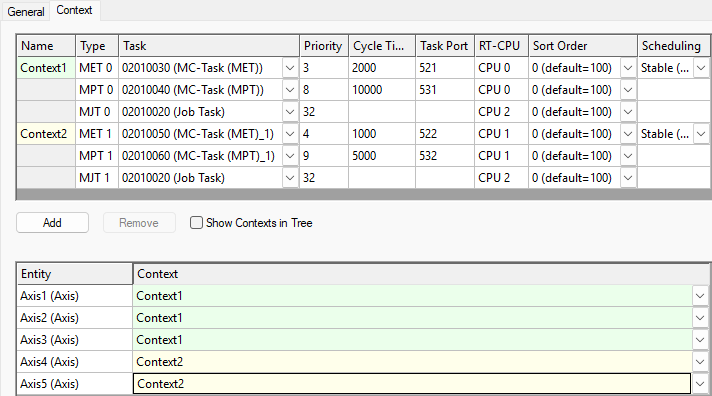Select CPU 0 cell in MET 0 row
Screen dimensions: 712x396
click(x=501, y=68)
